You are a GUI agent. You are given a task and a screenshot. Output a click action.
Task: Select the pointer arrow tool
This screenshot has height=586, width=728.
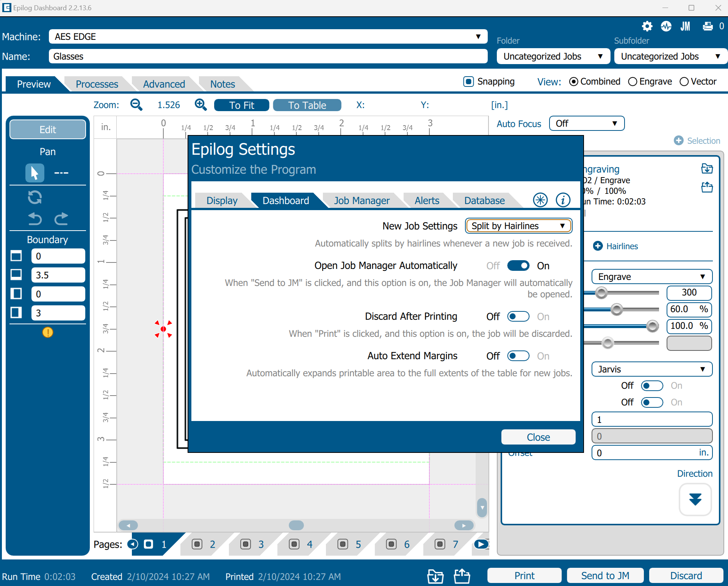34,173
